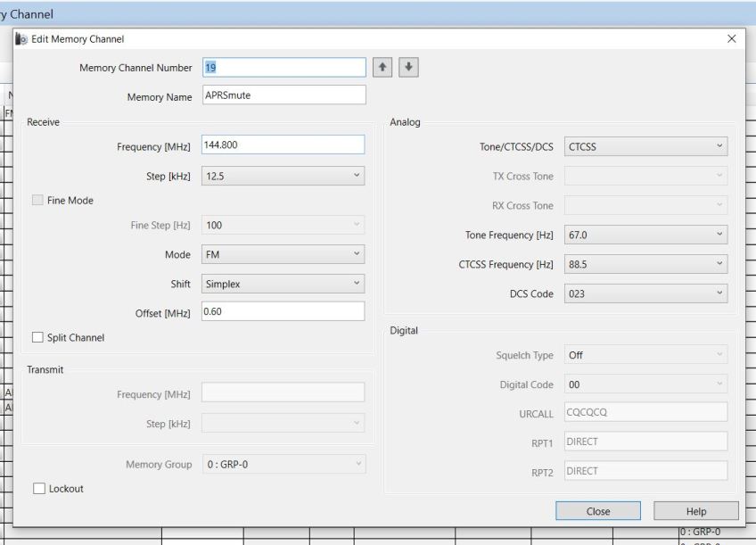The height and width of the screenshot is (545, 756).
Task: Toggle the Lockout checkbox
Action: pos(37,489)
